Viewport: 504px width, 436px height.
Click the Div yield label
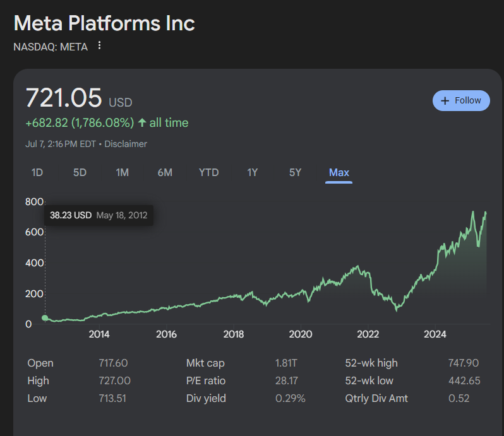coord(206,398)
